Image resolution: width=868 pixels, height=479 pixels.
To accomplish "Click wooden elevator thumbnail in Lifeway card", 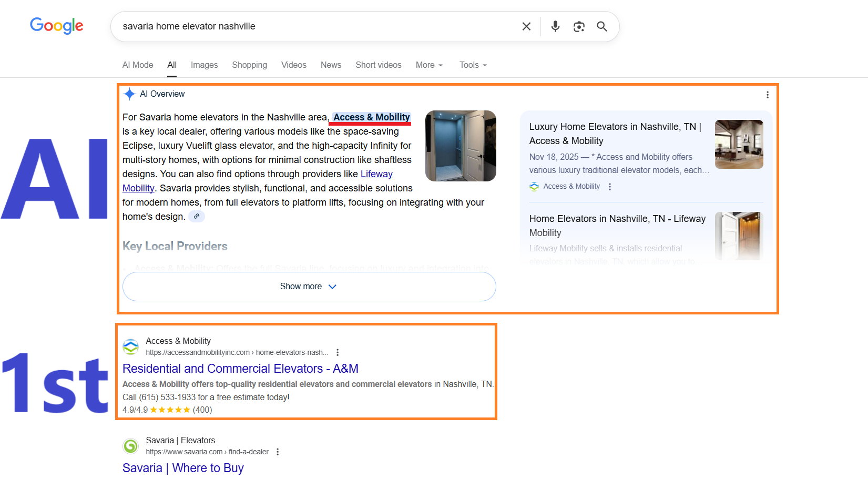I will (x=739, y=236).
